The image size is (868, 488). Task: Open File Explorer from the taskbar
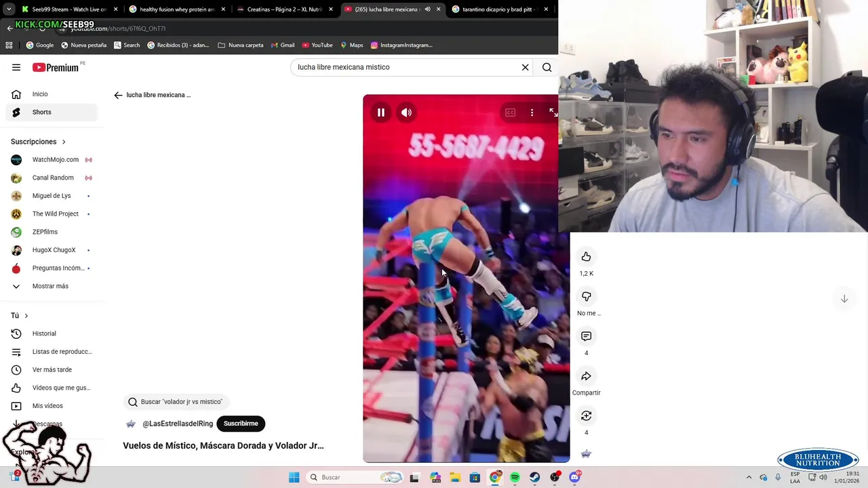click(x=455, y=477)
